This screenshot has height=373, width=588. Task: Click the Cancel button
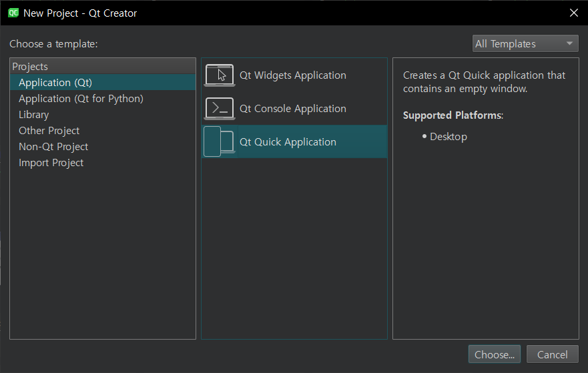point(553,354)
